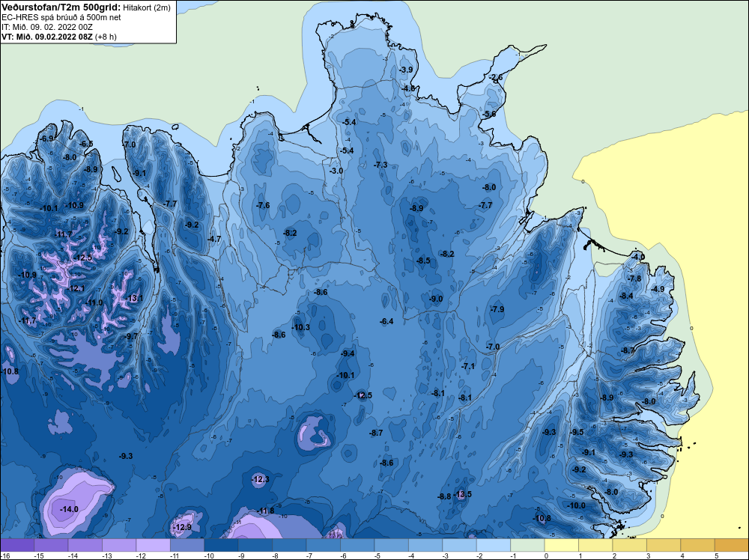Screen dimensions: 749x560
Task: Click the legend swatch between -16 and -15
Action: click(17, 544)
